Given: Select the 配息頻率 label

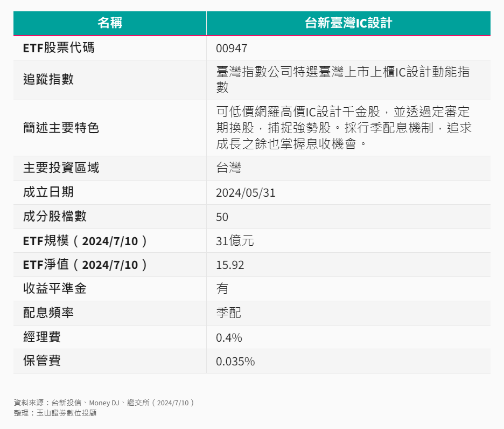Looking at the screenshot, I should [48, 313].
